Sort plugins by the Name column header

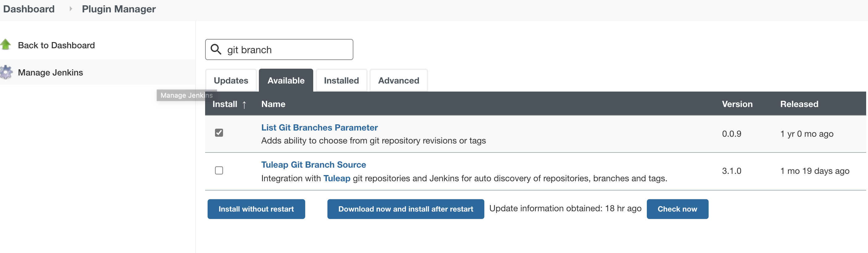tap(273, 104)
